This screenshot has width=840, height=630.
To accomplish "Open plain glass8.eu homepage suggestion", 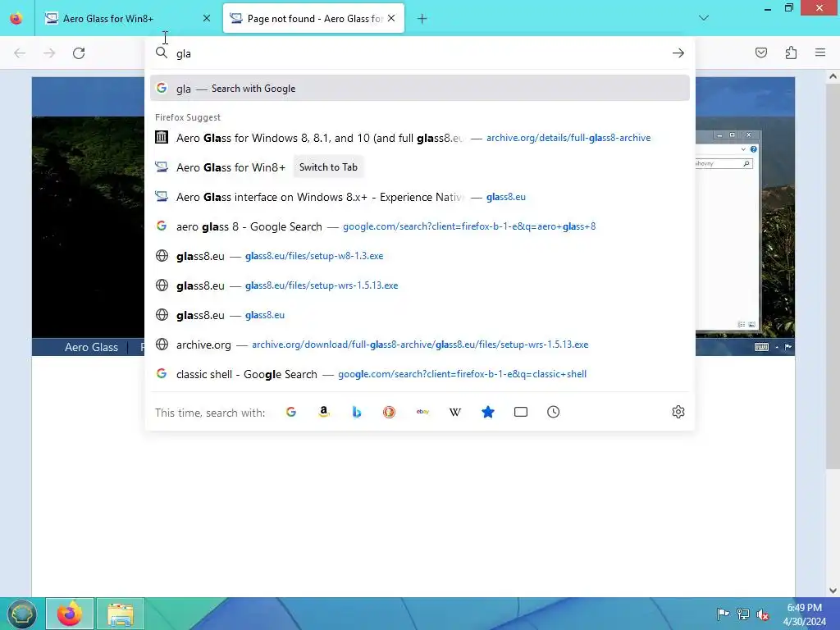I will [x=420, y=315].
